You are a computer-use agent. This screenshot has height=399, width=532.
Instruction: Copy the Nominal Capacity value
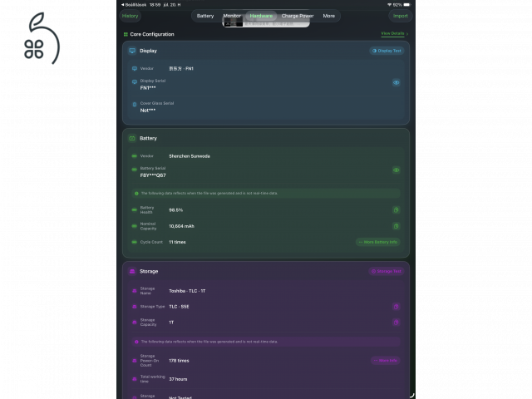click(396, 226)
